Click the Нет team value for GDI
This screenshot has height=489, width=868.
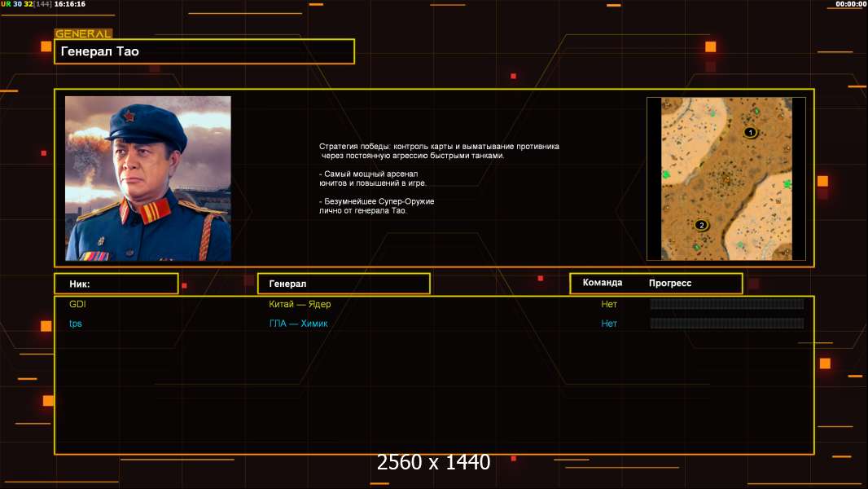pyautogui.click(x=609, y=304)
